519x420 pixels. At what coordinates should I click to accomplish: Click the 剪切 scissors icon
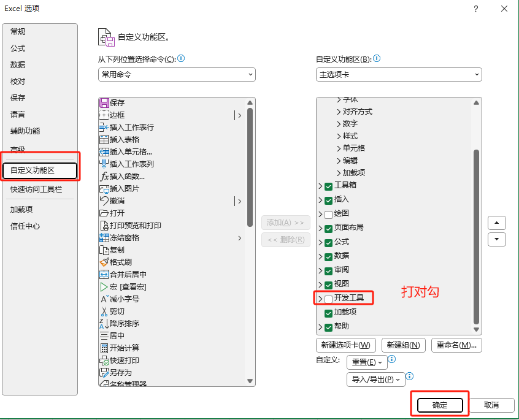[103, 311]
